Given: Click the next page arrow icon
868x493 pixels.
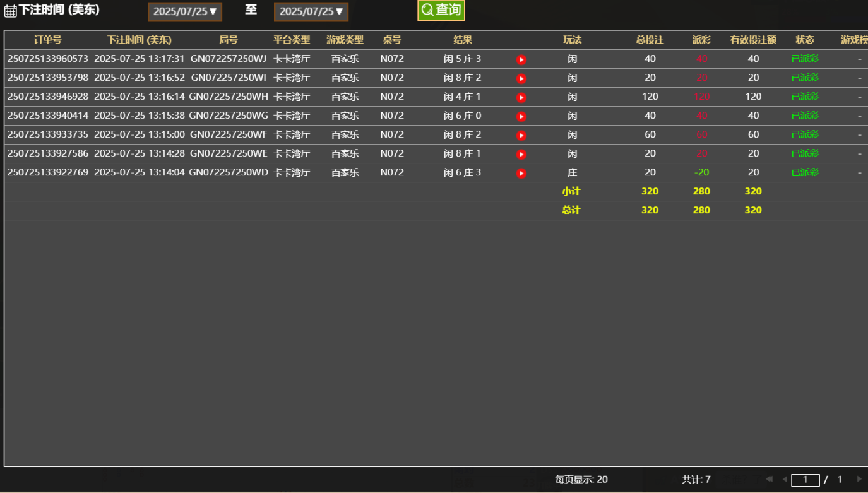Looking at the screenshot, I should 859,479.
